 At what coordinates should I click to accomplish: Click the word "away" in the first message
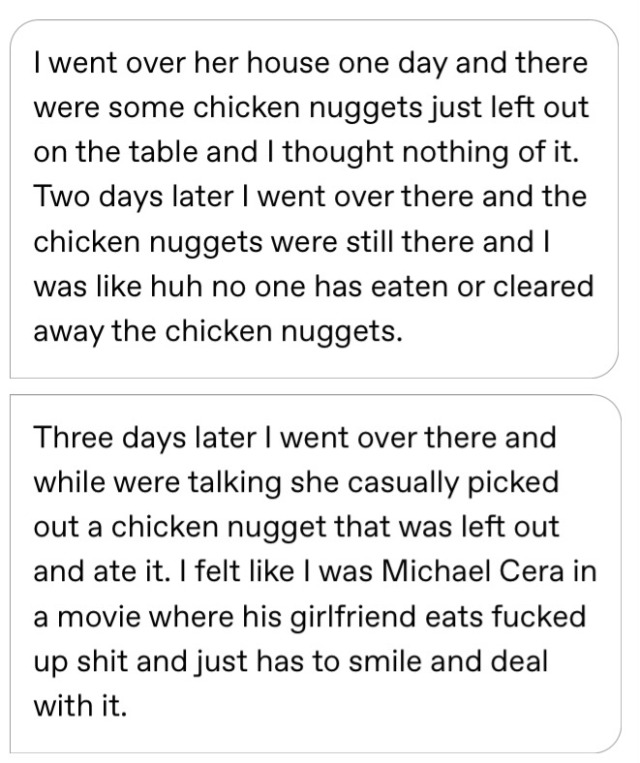(x=63, y=333)
